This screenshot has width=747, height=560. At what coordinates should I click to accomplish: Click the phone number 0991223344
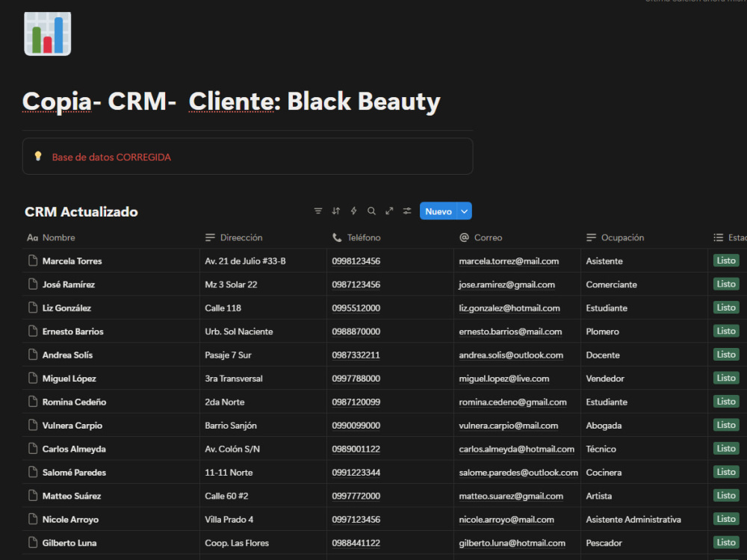[x=356, y=473]
